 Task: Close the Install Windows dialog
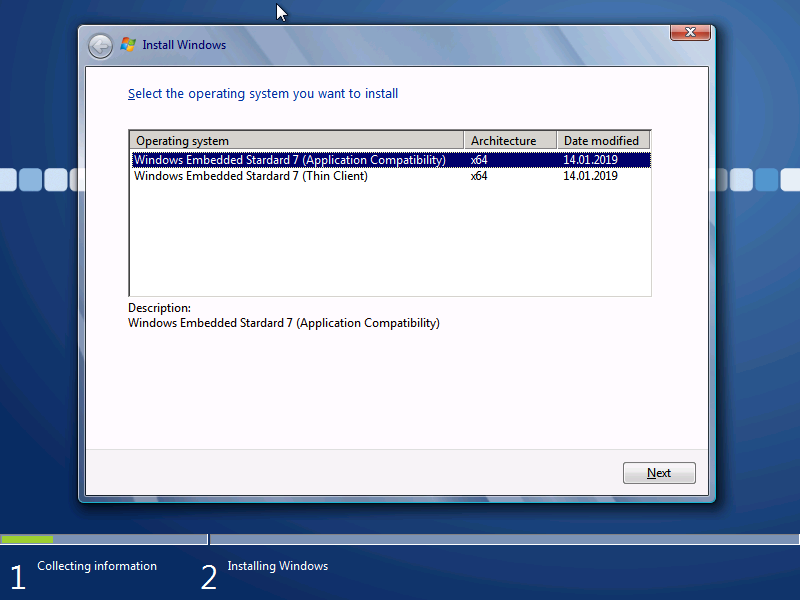coord(690,34)
